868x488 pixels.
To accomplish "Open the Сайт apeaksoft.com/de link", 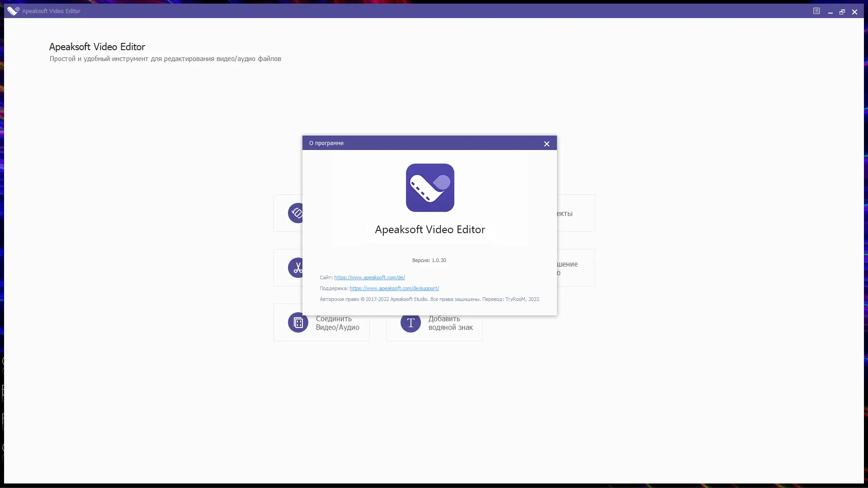I will (x=369, y=277).
